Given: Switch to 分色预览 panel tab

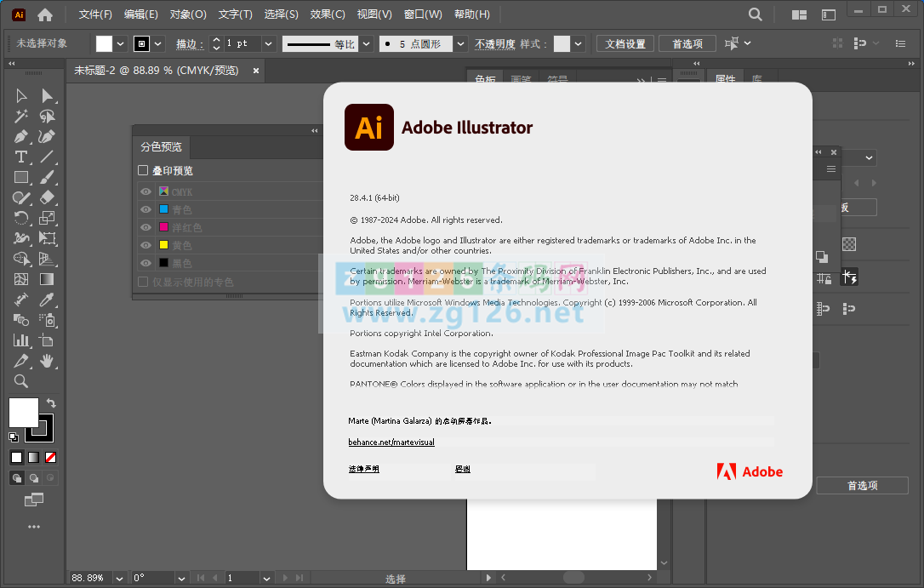Looking at the screenshot, I should coord(162,146).
